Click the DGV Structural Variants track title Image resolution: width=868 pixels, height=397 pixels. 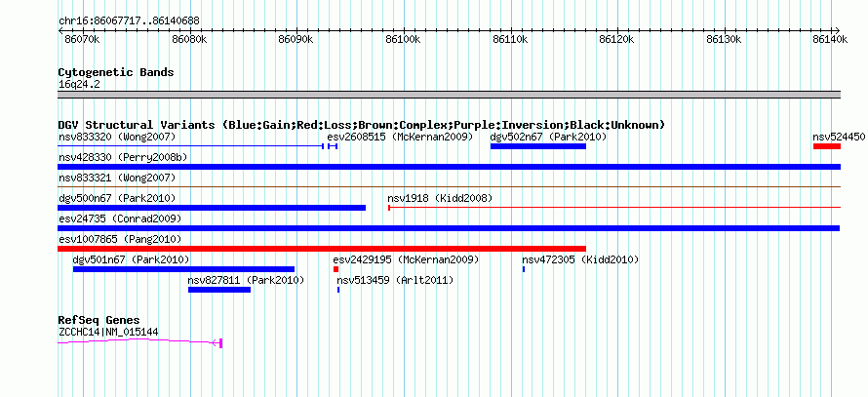(x=362, y=125)
